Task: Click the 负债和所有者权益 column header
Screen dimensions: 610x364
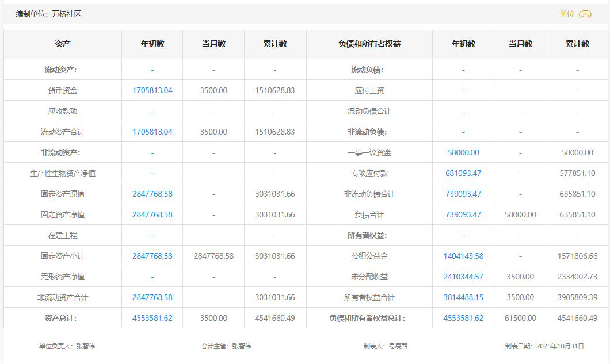Action: pyautogui.click(x=369, y=44)
